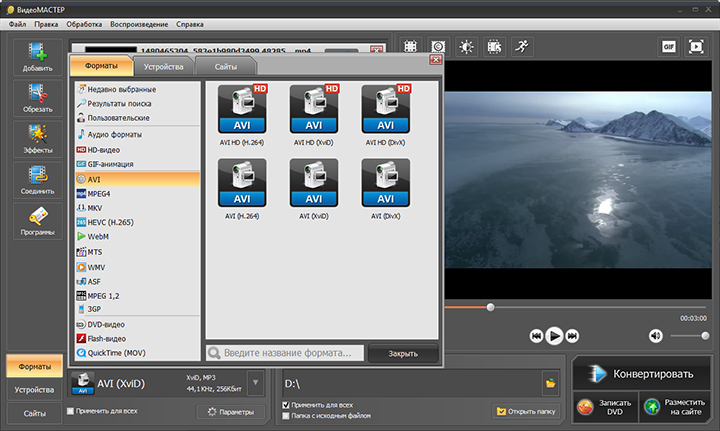Toggle fullscreen preview icon
Viewport: 720px width, 431px height.
pyautogui.click(x=696, y=46)
